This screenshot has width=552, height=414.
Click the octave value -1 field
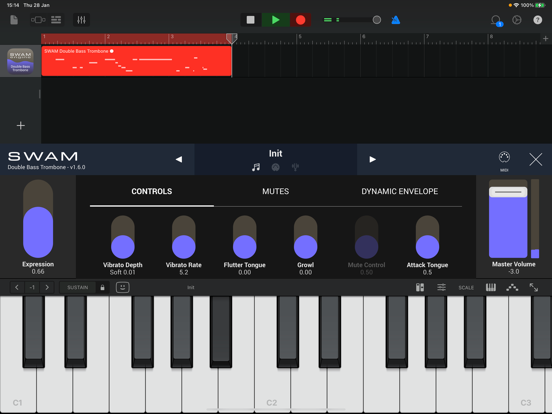point(32,287)
